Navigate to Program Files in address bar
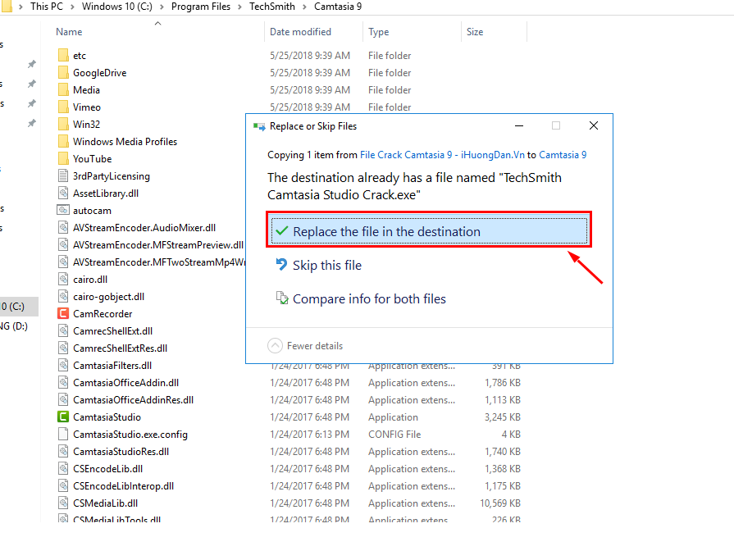734x560 pixels. [201, 7]
